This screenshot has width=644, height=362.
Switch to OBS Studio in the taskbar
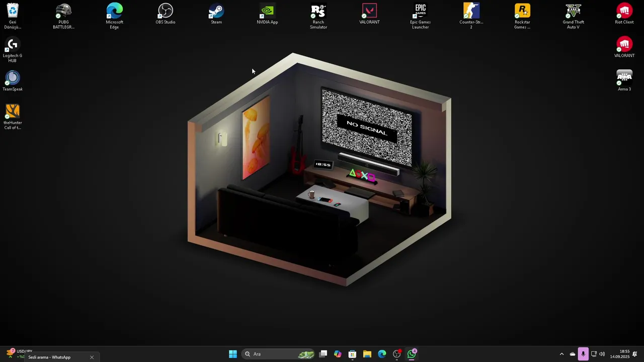[x=397, y=354]
